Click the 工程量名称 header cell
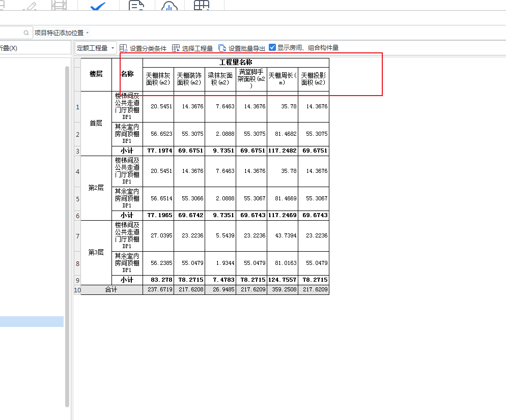 236,63
